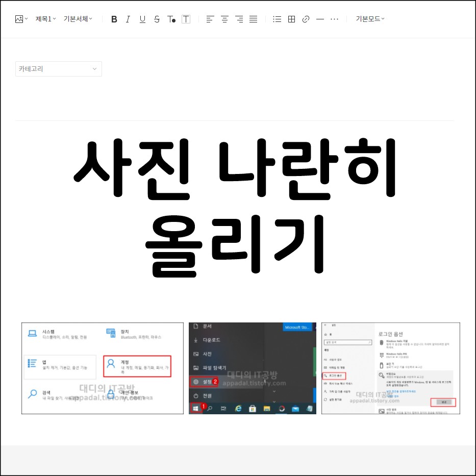Screen dimensions: 476x476
Task: Click the more options ellipsis in toolbar
Action: point(334,19)
